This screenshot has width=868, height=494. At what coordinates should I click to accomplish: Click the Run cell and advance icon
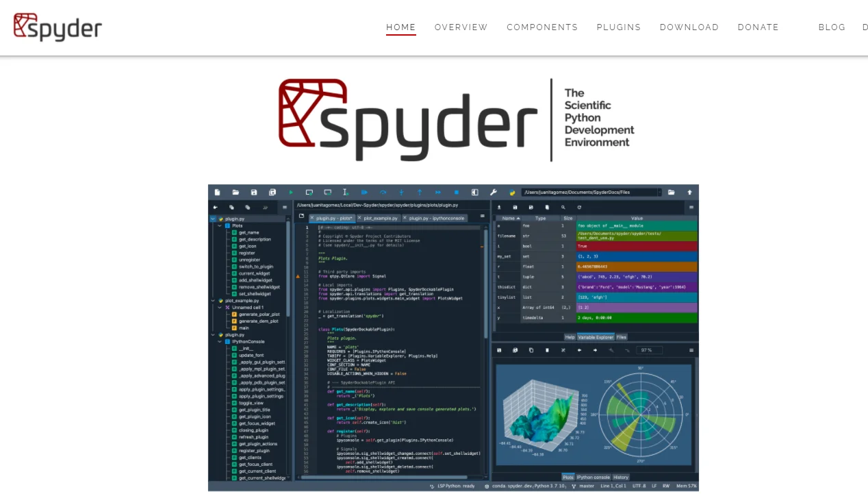pyautogui.click(x=328, y=193)
